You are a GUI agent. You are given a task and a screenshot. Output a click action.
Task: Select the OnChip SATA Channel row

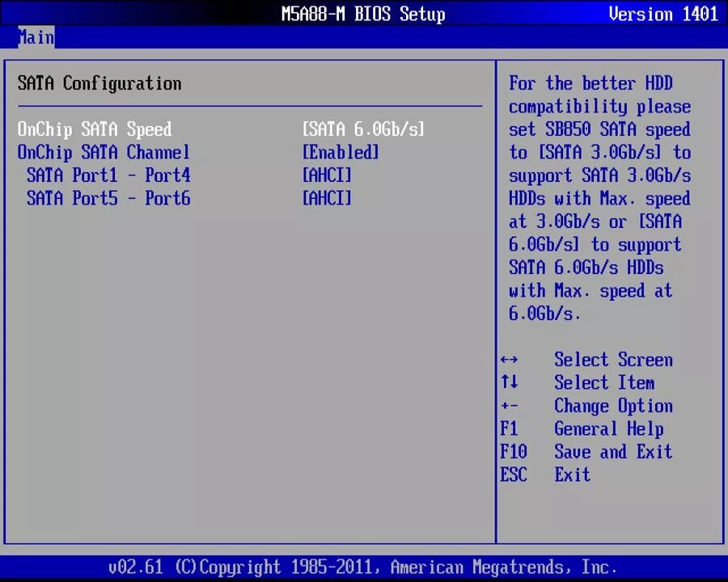(103, 152)
